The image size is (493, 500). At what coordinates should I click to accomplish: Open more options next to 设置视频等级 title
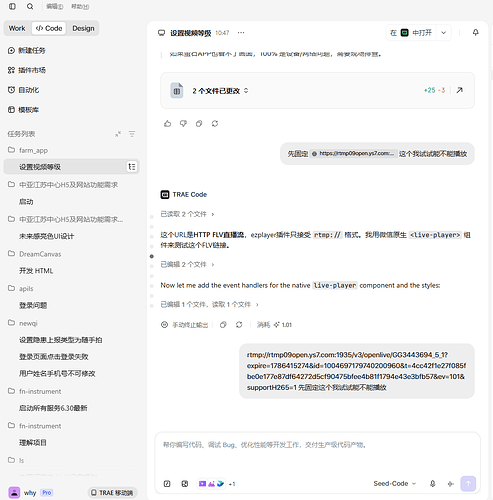pyautogui.click(x=241, y=33)
